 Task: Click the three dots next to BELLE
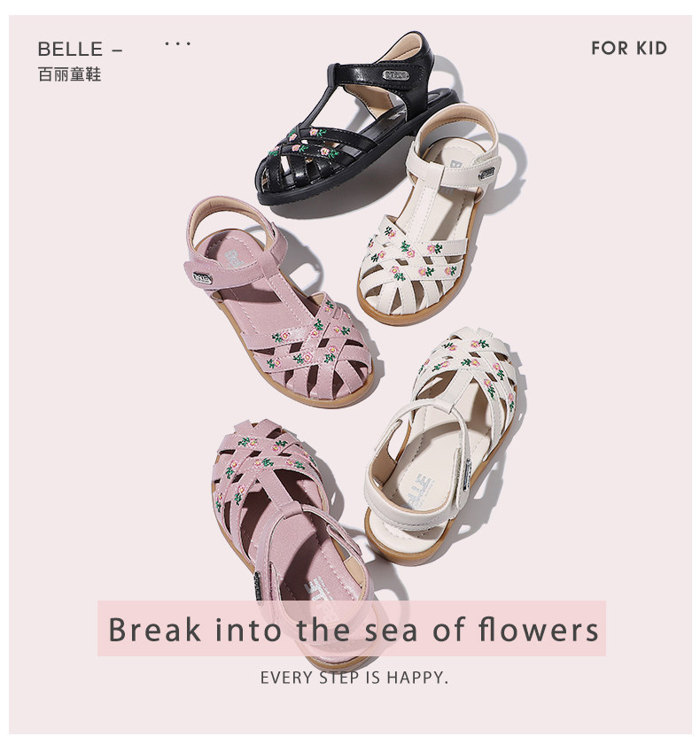177,43
